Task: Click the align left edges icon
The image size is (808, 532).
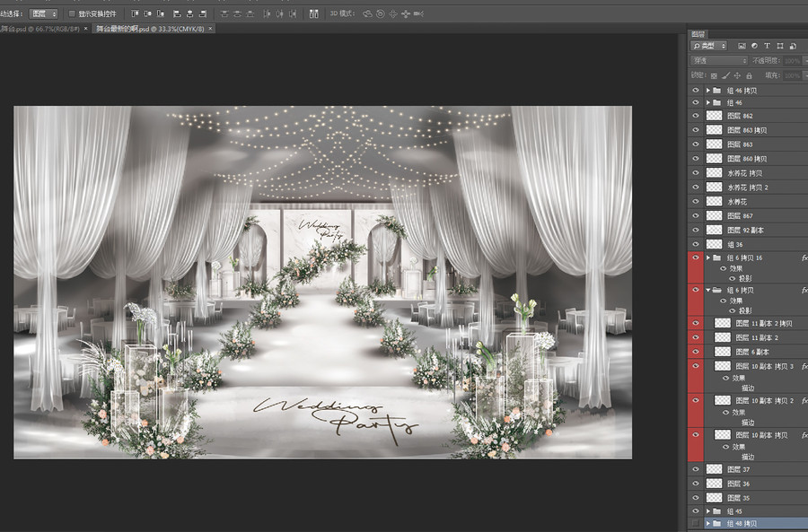Action: (177, 13)
